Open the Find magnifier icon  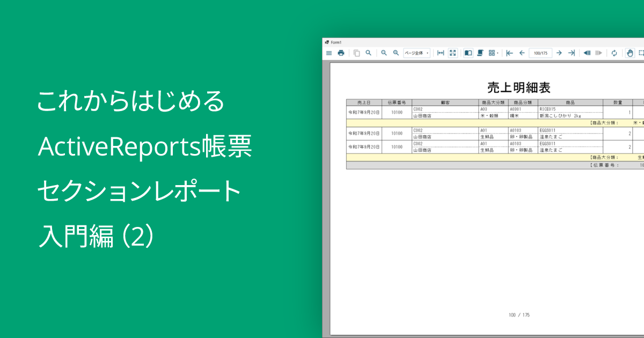coord(368,53)
